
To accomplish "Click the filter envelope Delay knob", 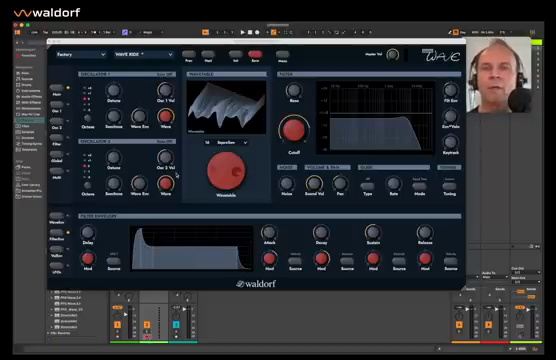I will (88, 232).
